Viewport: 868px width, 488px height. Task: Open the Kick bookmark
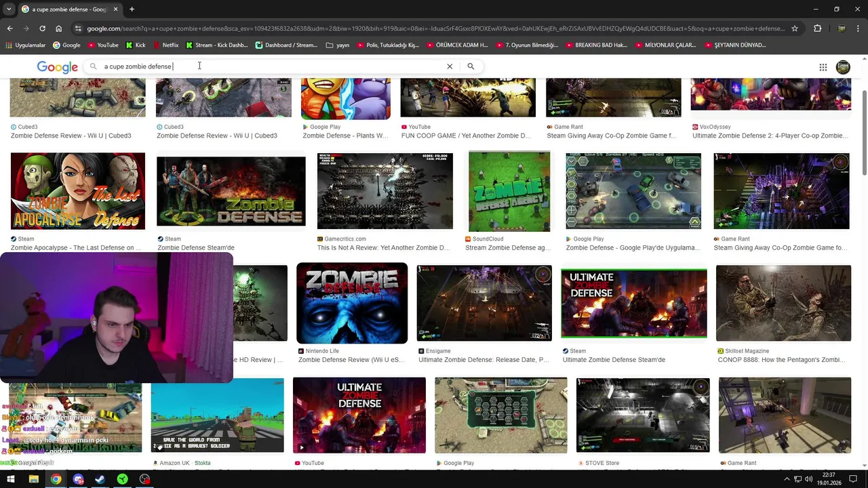[x=136, y=45]
